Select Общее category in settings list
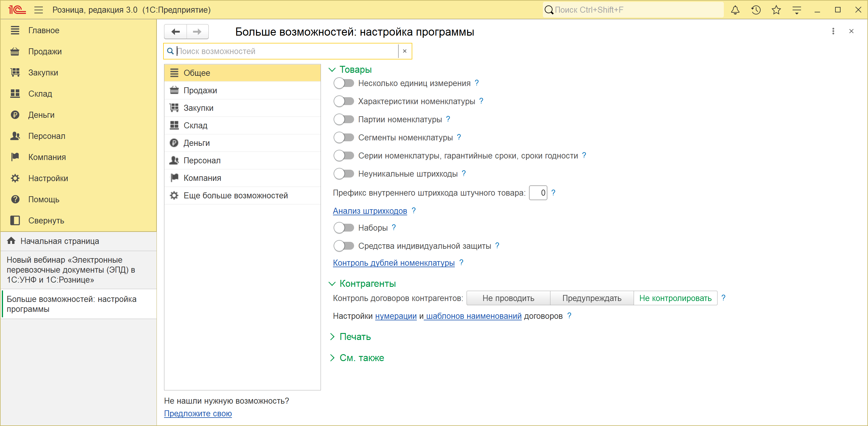 click(242, 73)
